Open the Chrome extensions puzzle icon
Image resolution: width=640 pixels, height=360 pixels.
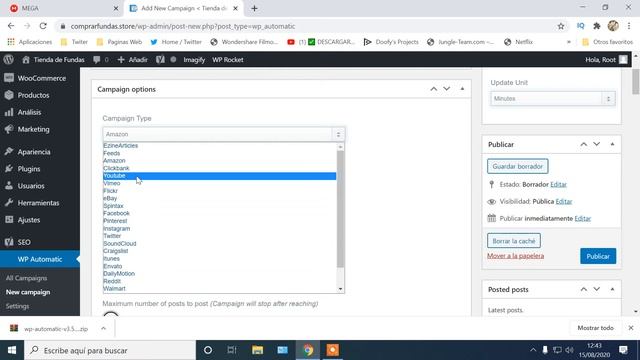click(x=597, y=26)
